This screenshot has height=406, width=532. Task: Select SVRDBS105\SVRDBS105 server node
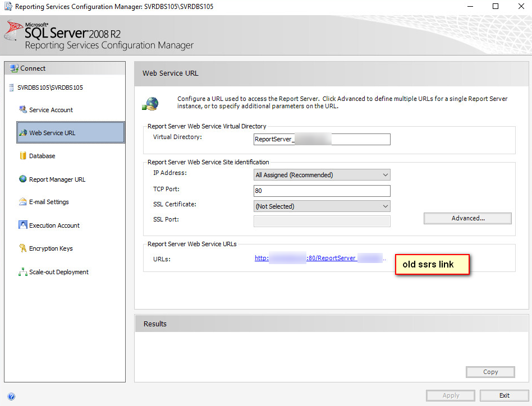click(x=50, y=88)
